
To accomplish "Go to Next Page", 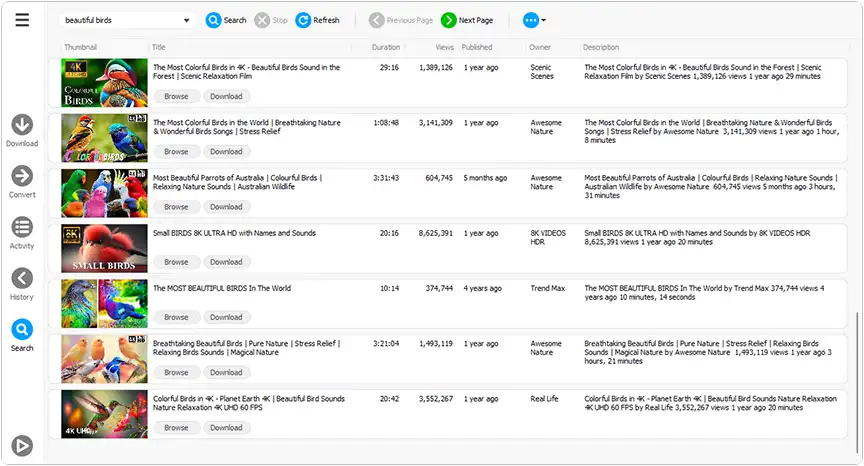I will pyautogui.click(x=467, y=20).
